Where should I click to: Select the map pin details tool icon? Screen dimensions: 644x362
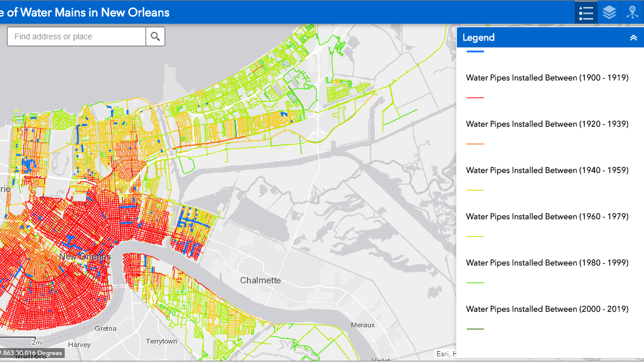tap(632, 12)
